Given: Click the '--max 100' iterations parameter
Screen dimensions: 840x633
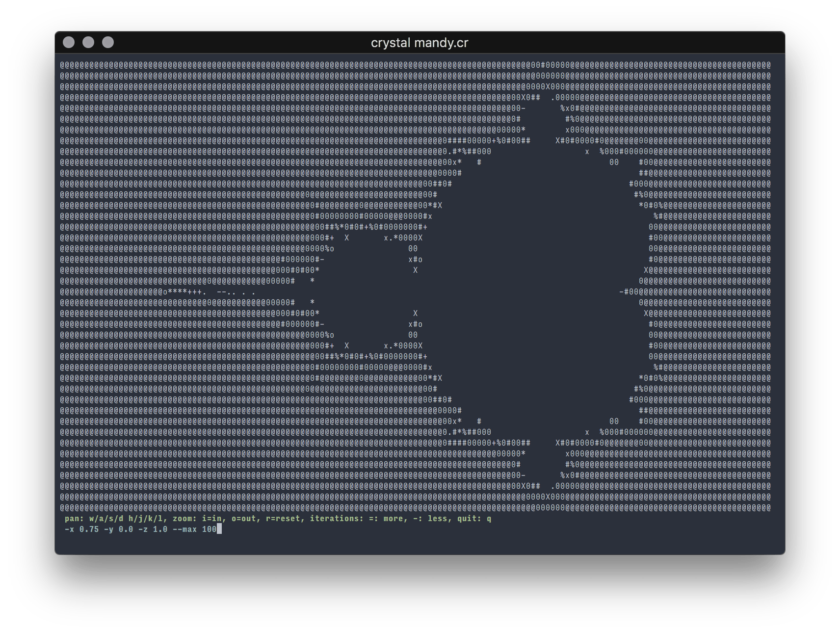Looking at the screenshot, I should 194,529.
